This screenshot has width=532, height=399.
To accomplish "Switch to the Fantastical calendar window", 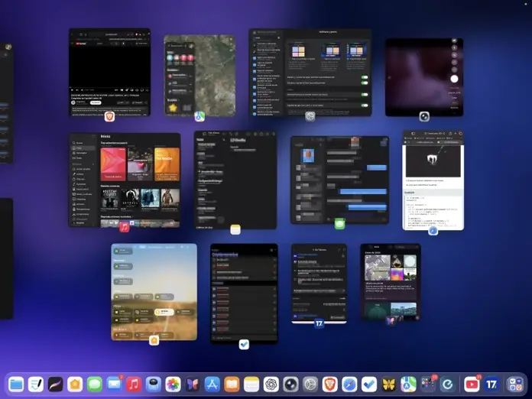I will (x=319, y=284).
